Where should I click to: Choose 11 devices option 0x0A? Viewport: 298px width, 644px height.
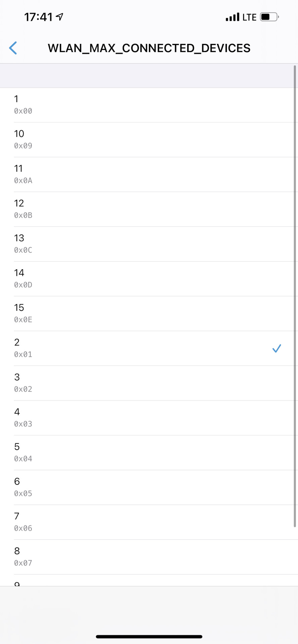pos(149,174)
